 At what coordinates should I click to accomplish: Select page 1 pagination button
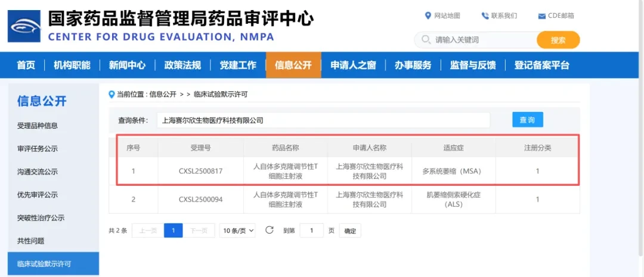tap(174, 231)
